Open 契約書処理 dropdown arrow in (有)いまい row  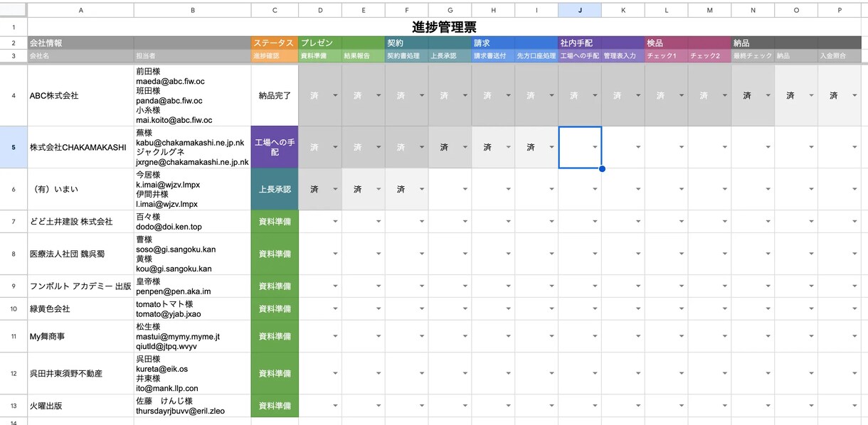[422, 189]
